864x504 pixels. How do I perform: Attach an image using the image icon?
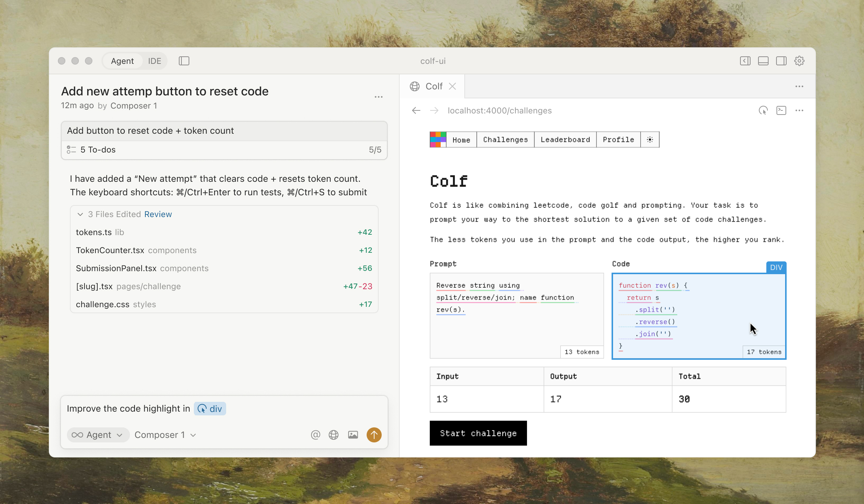tap(352, 435)
